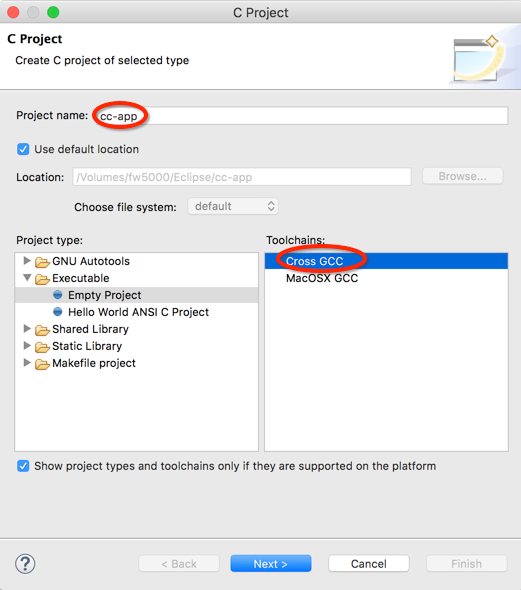Select the Empty Project template icon
521x590 pixels.
(x=58, y=295)
